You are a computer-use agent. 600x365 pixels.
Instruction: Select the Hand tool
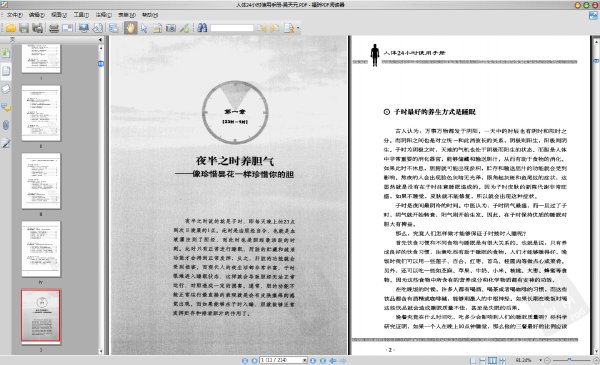tap(130, 28)
